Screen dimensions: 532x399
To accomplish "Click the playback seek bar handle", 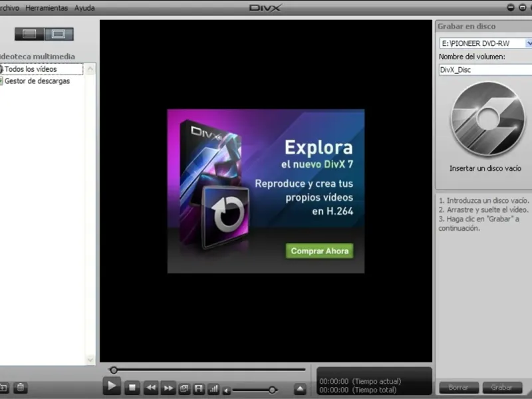I will click(114, 370).
